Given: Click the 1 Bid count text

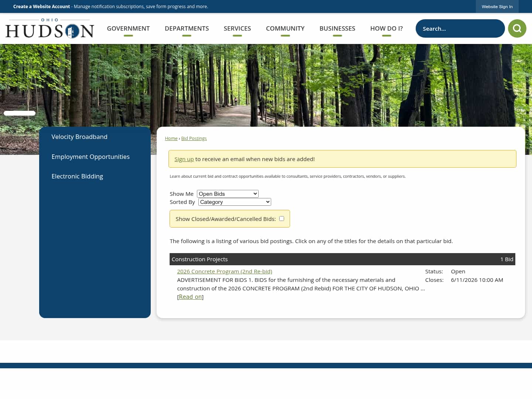Looking at the screenshot, I should click(x=507, y=259).
